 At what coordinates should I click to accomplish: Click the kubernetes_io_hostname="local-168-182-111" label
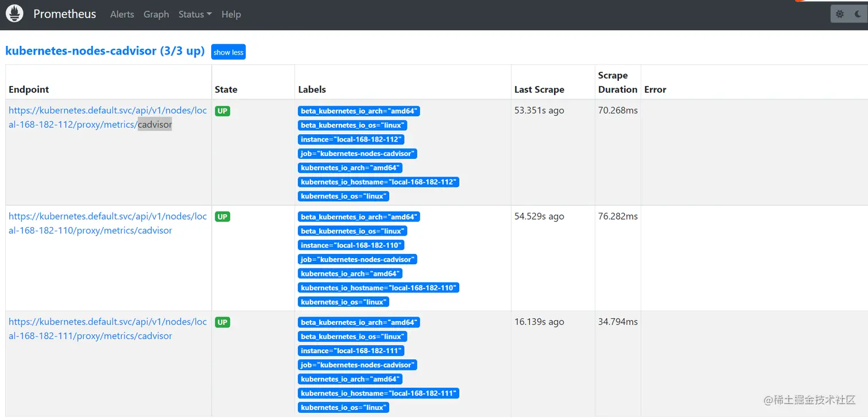point(378,393)
